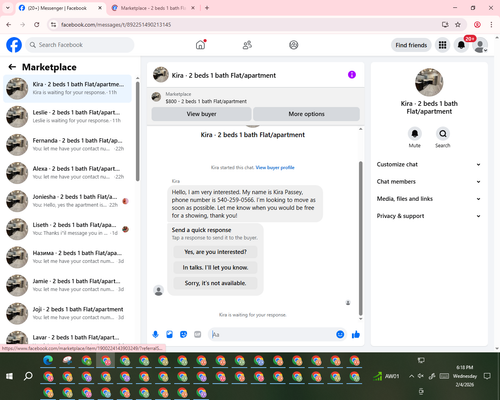The height and width of the screenshot is (400, 500).
Task: Open the Windows Start menu
Action: pyautogui.click(x=9, y=376)
